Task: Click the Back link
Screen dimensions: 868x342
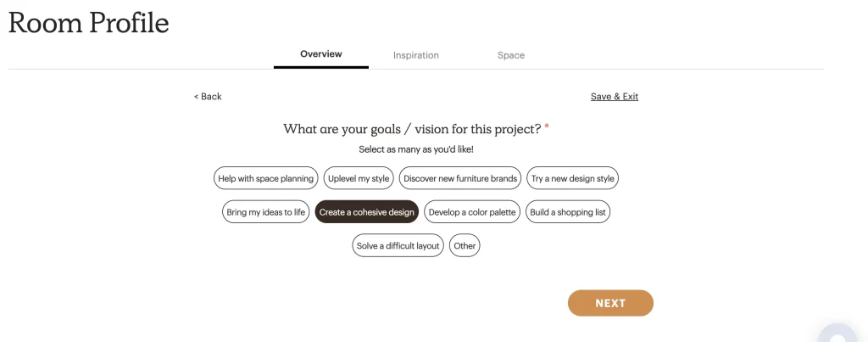Action: point(208,97)
